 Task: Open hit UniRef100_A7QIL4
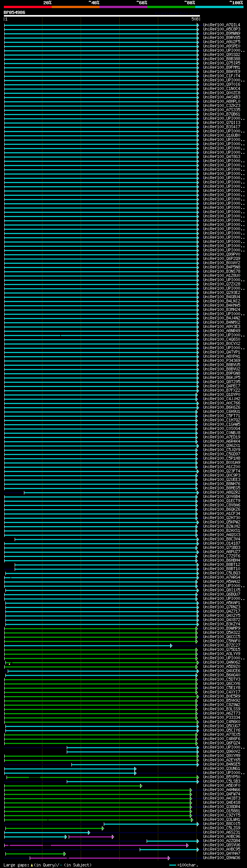pyautogui.click(x=222, y=25)
